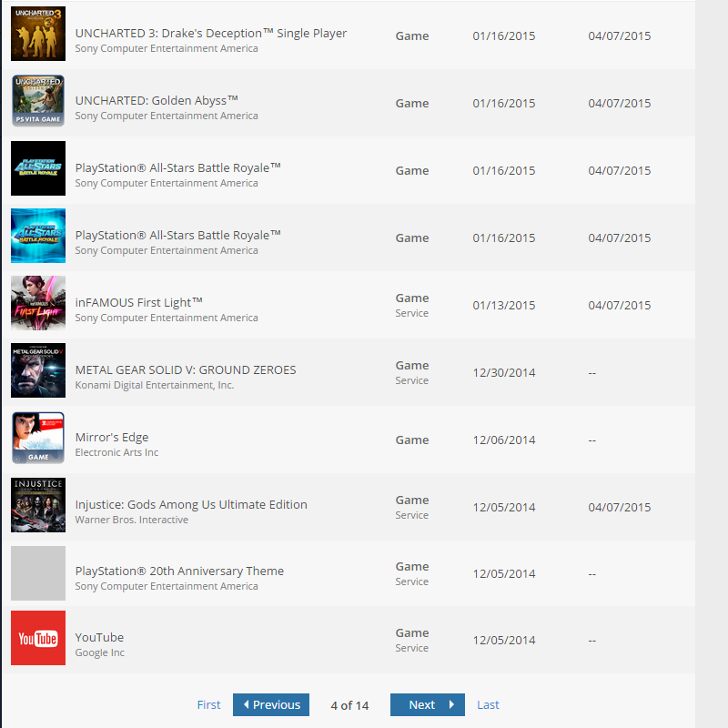Click 'Konami Digital Entertainment, Inc.' publisher text
This screenshot has height=728, width=728.
[155, 385]
